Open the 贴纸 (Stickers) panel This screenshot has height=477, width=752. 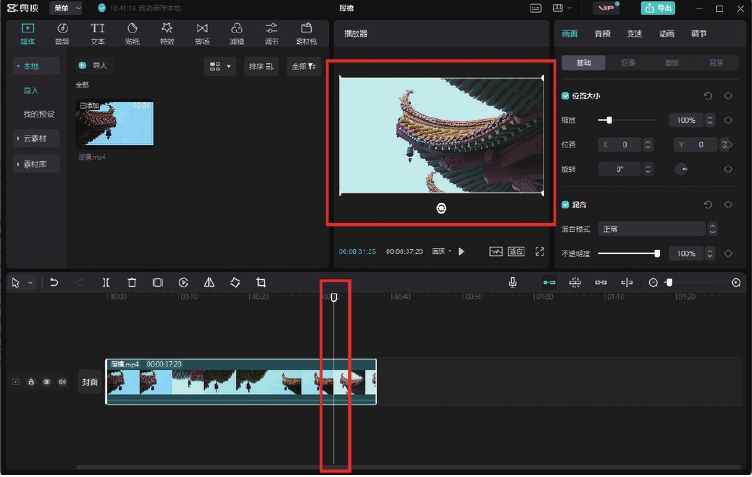click(132, 33)
